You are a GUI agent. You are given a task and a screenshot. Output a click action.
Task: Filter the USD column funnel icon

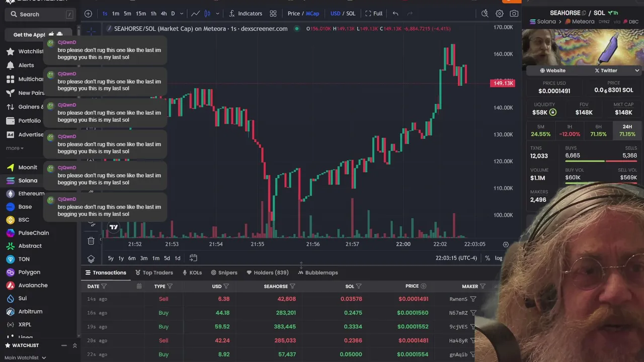226,287
